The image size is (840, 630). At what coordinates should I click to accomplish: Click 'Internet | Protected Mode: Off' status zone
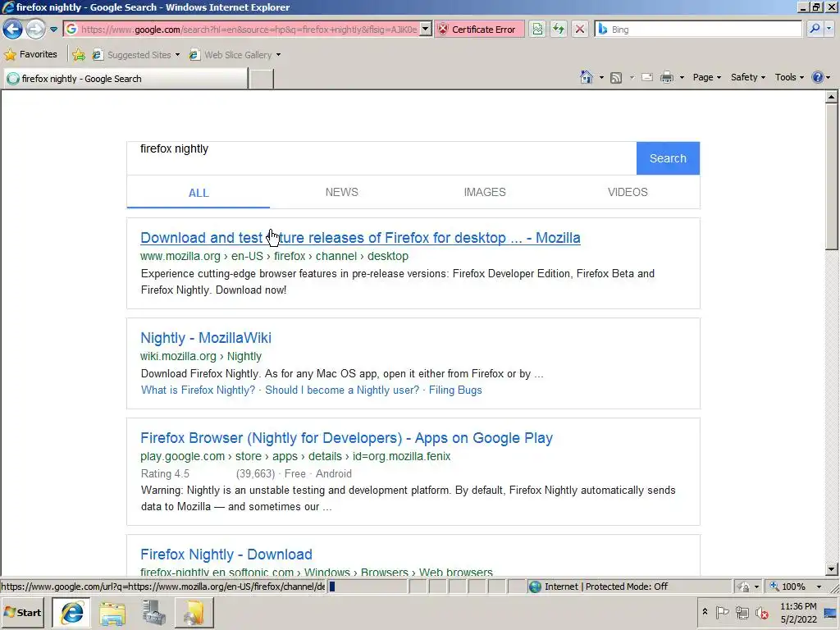[605, 587]
